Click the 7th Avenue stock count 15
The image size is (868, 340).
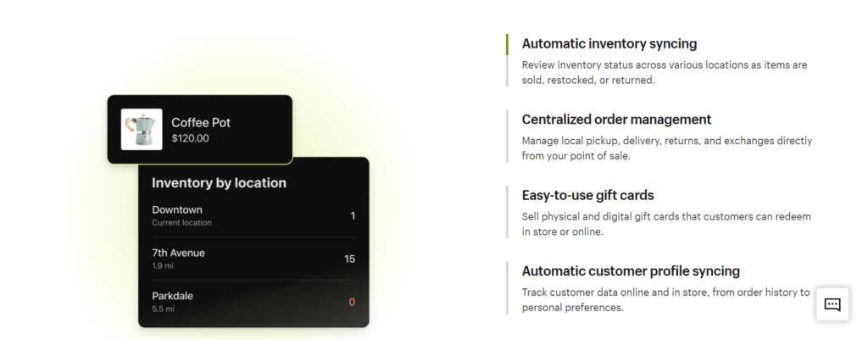349,259
